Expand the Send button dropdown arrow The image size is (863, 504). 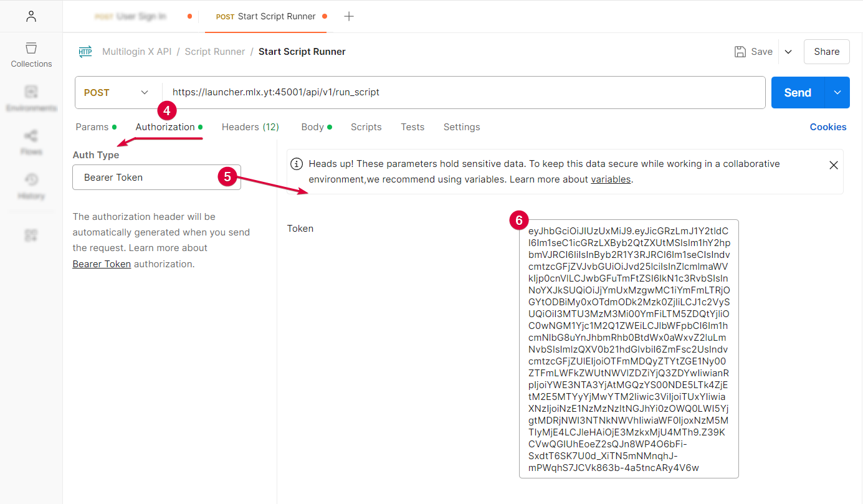[837, 92]
